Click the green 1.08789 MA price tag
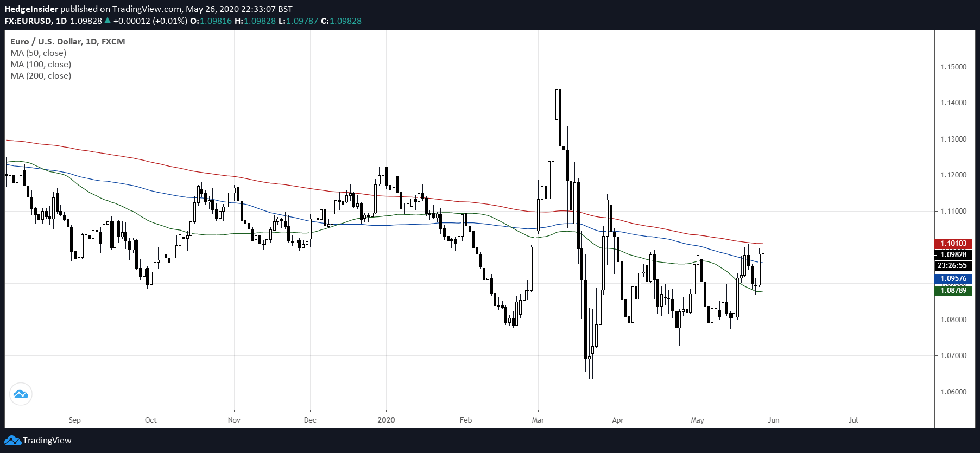 coord(953,290)
